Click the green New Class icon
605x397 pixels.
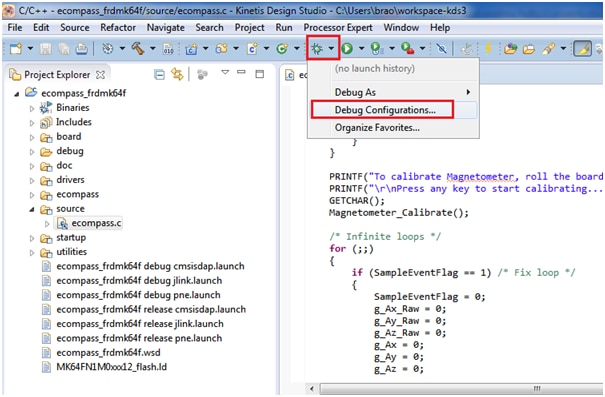pyautogui.click(x=282, y=49)
